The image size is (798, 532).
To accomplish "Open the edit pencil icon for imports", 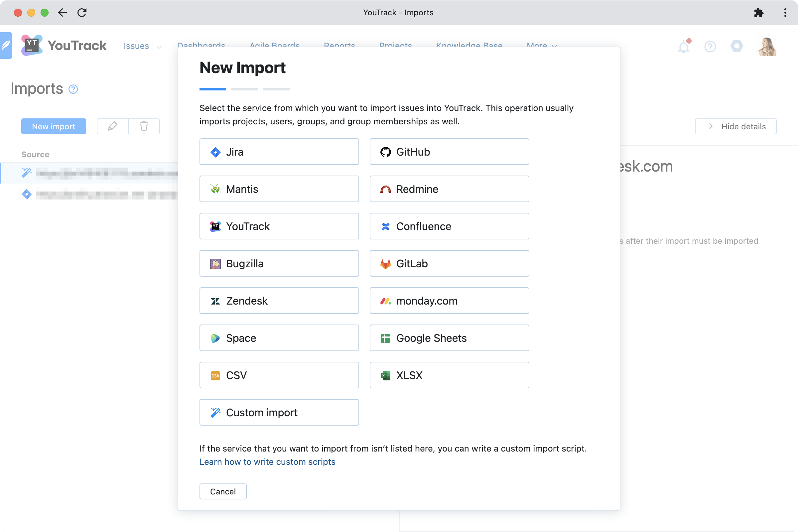I will click(112, 126).
